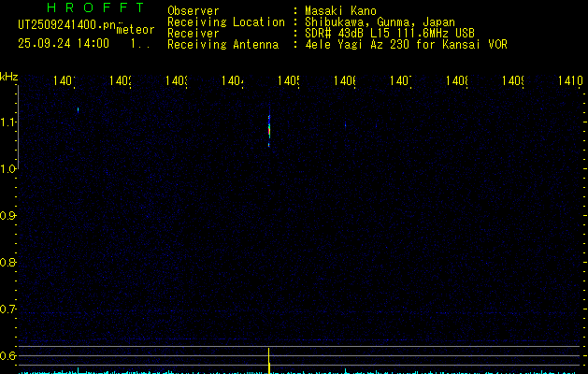
Task: Click the 1404 time axis label
Action: coord(233,80)
